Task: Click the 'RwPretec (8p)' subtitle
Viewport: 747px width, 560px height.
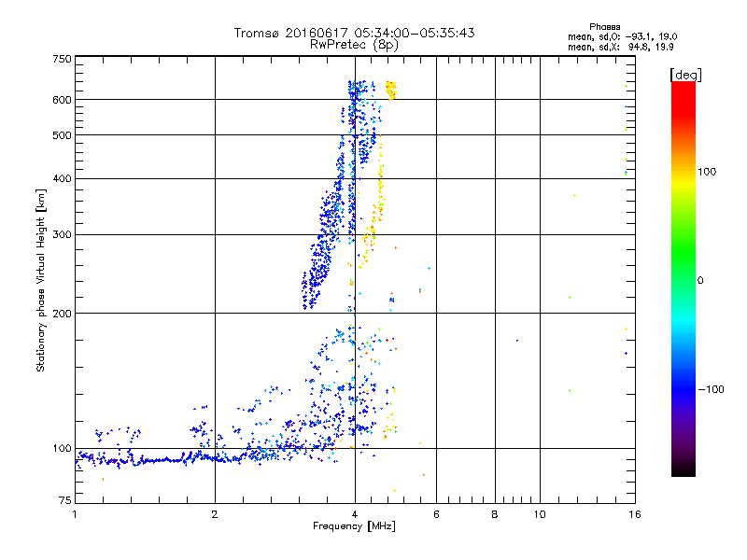Action: (354, 45)
